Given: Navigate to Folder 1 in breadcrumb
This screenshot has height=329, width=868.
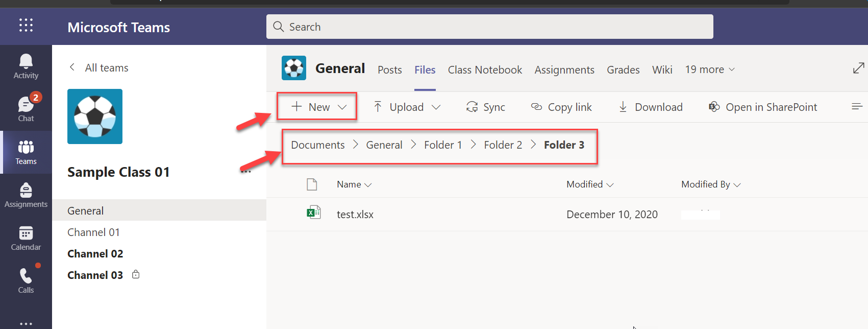Looking at the screenshot, I should tap(443, 145).
